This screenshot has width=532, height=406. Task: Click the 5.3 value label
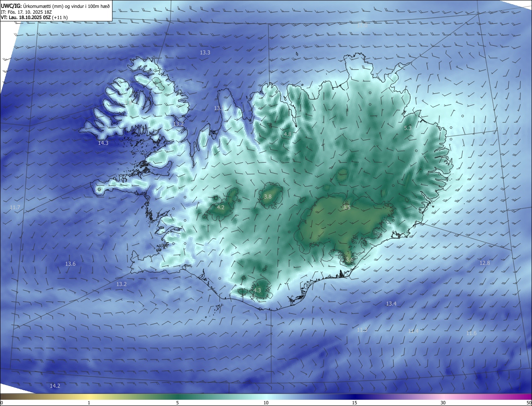[x=408, y=128]
